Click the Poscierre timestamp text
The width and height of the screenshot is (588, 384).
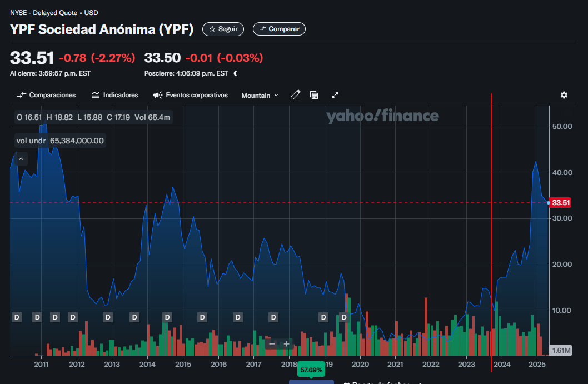[186, 73]
